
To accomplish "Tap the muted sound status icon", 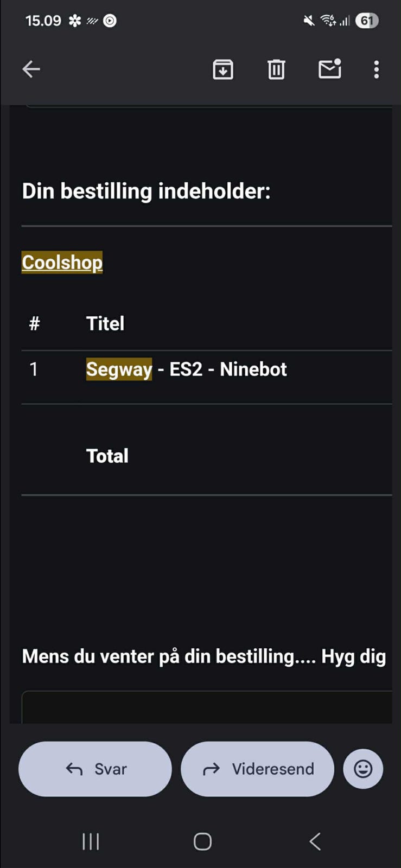I will click(309, 21).
